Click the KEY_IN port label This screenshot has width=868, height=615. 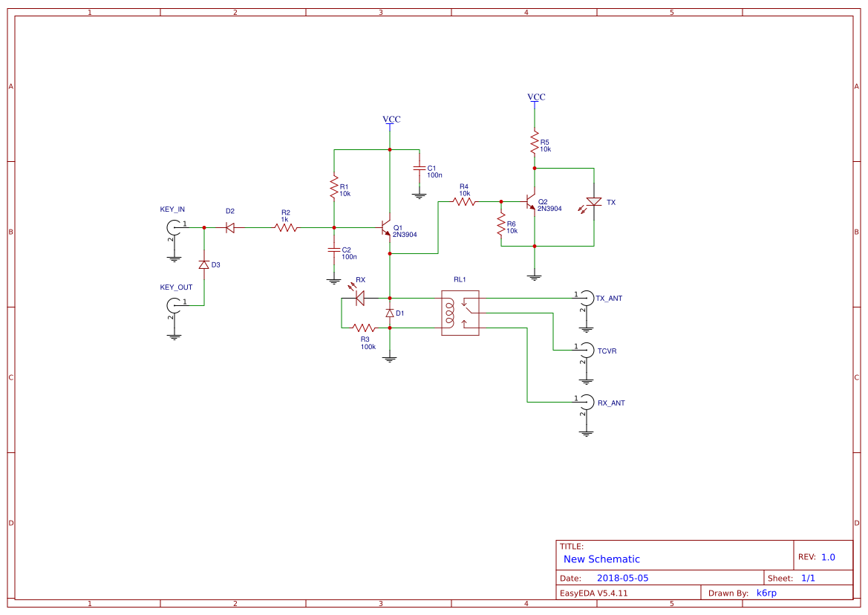[172, 209]
